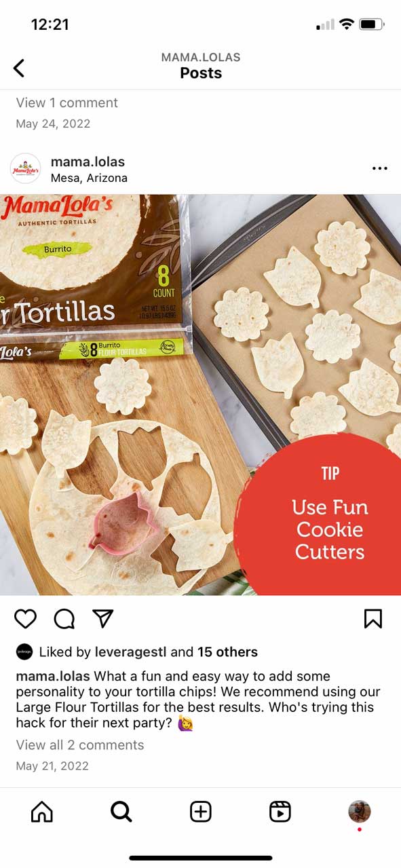View 1 comment on previous post
This screenshot has height=868, width=401.
(66, 102)
